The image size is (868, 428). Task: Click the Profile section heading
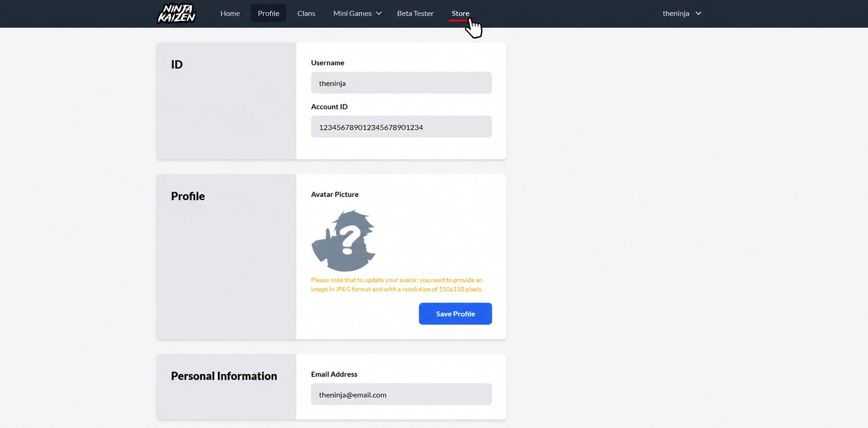click(x=188, y=196)
